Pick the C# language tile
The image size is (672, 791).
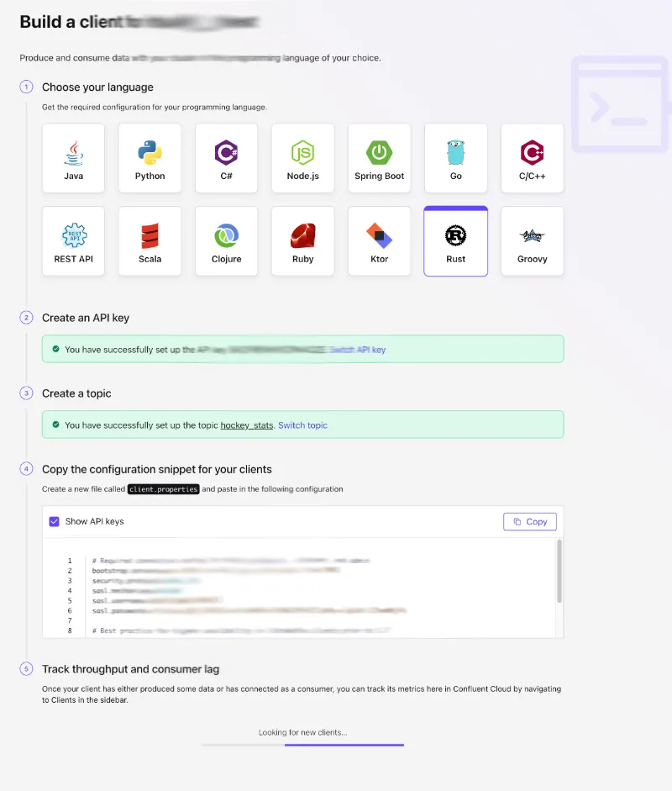tap(226, 158)
